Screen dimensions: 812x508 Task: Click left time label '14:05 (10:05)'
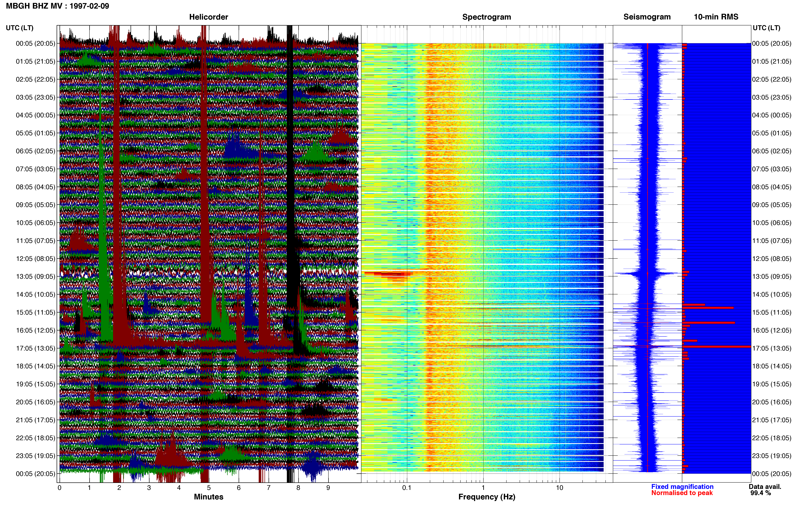[x=35, y=295]
